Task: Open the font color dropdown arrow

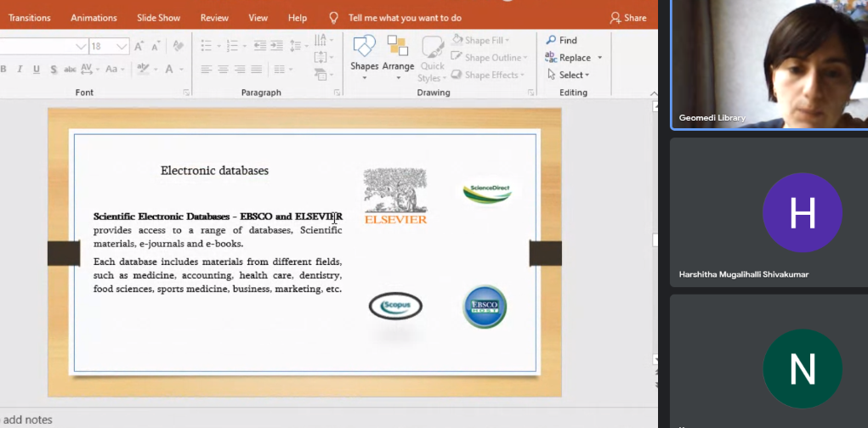Action: [181, 70]
